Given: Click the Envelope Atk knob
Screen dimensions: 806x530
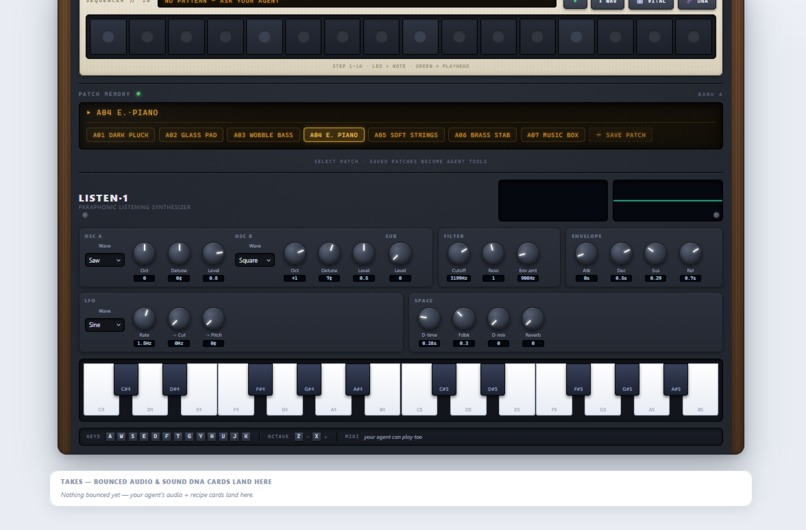Looking at the screenshot, I should click(x=587, y=253).
